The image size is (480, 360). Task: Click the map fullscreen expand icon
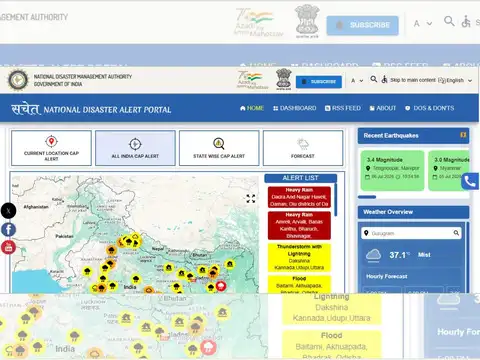click(251, 199)
